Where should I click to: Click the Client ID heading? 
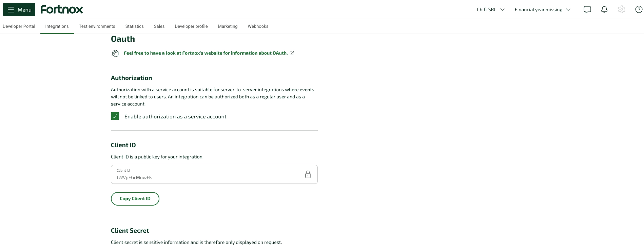pos(123,145)
